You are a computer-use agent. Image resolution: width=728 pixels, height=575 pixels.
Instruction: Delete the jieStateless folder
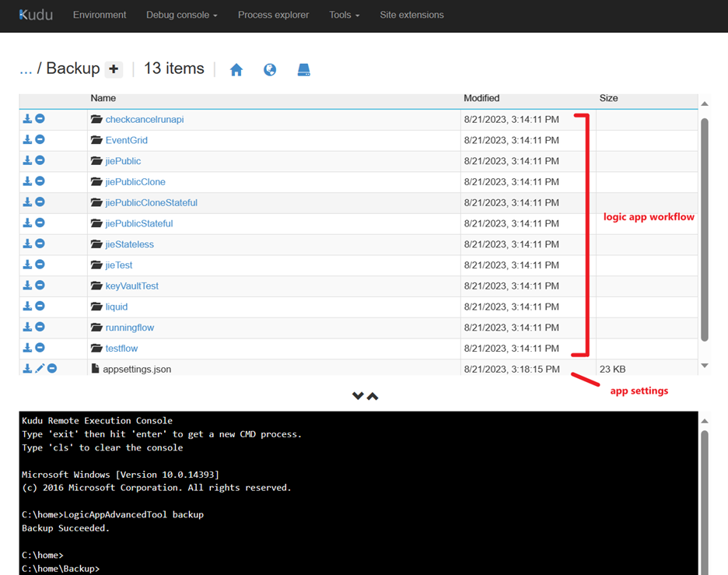tap(40, 244)
